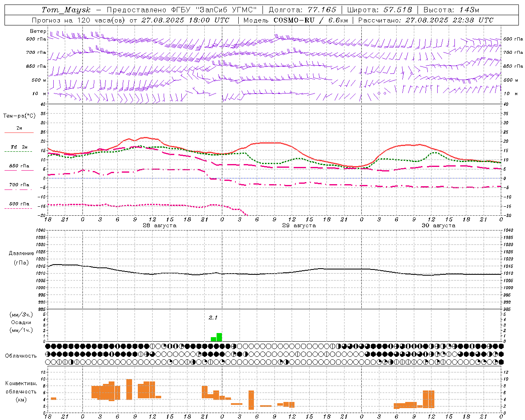This screenshot has height=420, width=525.
Task: Click the '850 гПа' legend entry in the temperature panel
Action: (19, 166)
